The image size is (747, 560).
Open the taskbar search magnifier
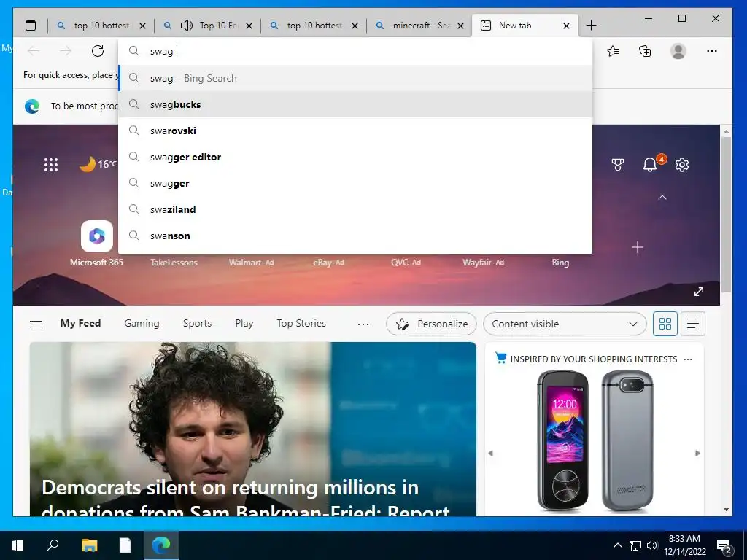point(53,545)
